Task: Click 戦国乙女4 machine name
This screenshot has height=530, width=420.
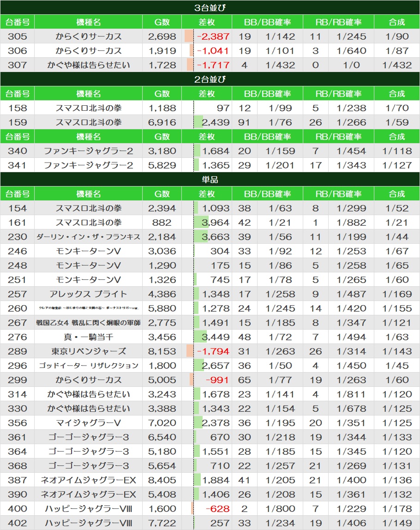Action: point(89,322)
